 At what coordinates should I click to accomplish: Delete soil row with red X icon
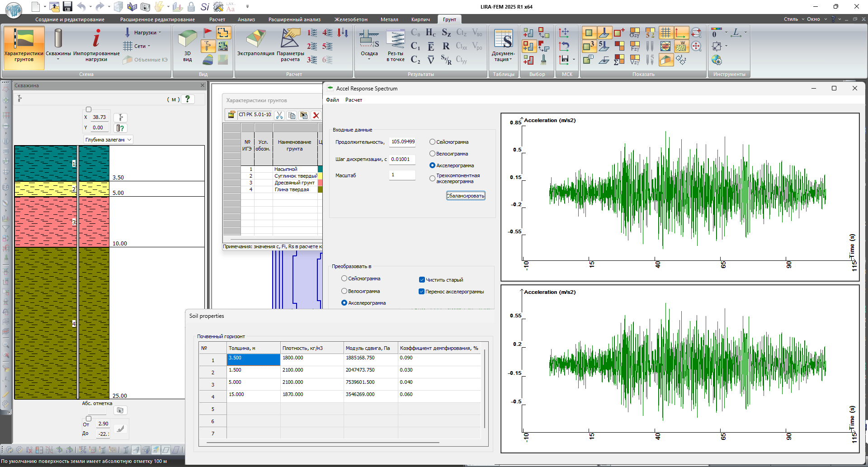coord(316,115)
